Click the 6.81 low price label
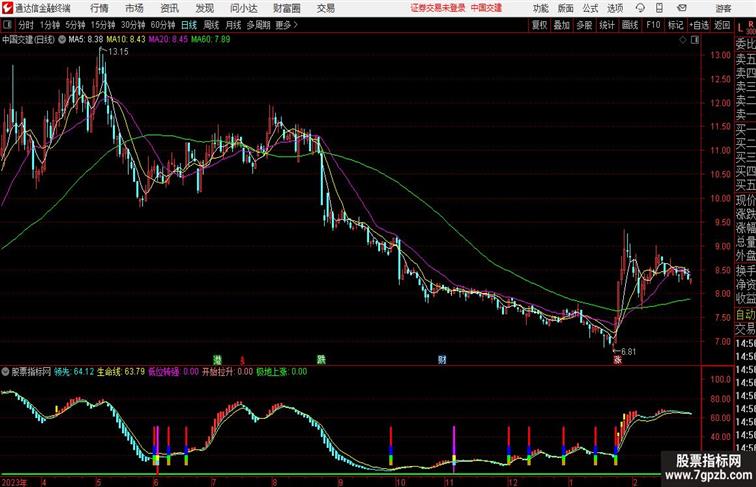 [628, 352]
